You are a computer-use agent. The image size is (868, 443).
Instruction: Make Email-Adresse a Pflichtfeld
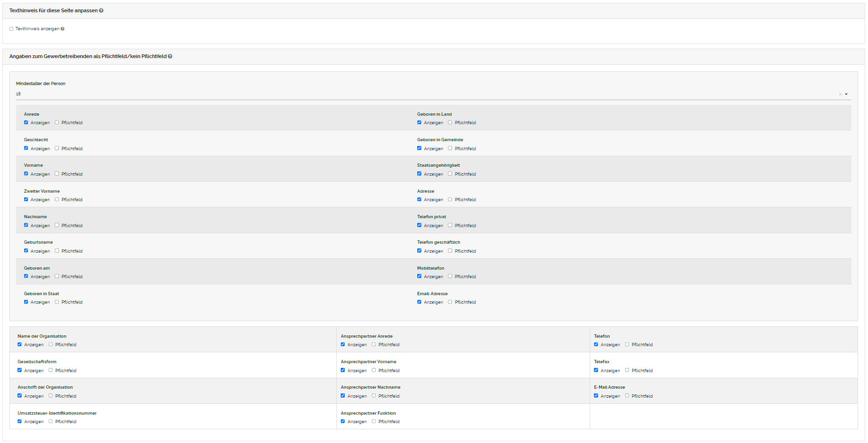click(450, 302)
